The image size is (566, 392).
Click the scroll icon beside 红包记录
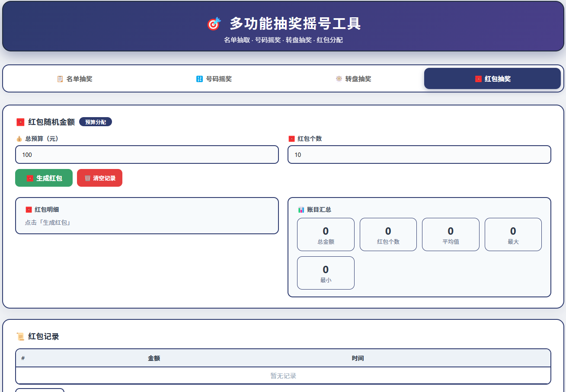[x=20, y=337]
